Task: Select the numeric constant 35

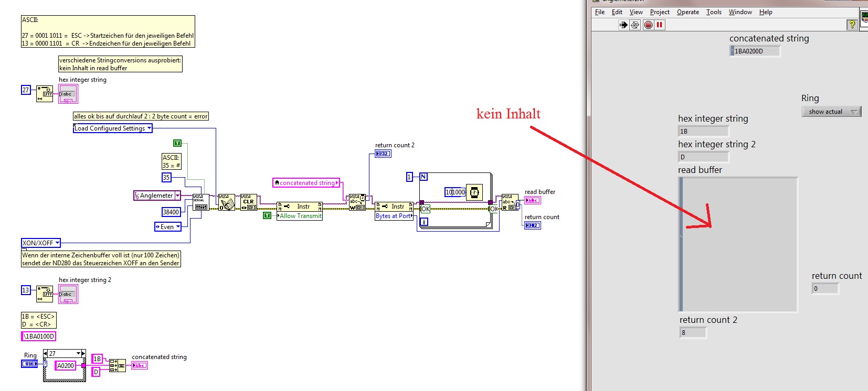Action: tap(166, 178)
